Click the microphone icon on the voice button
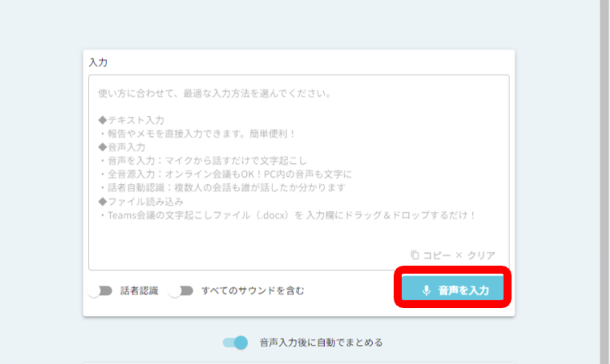The width and height of the screenshot is (610, 364). click(x=426, y=291)
